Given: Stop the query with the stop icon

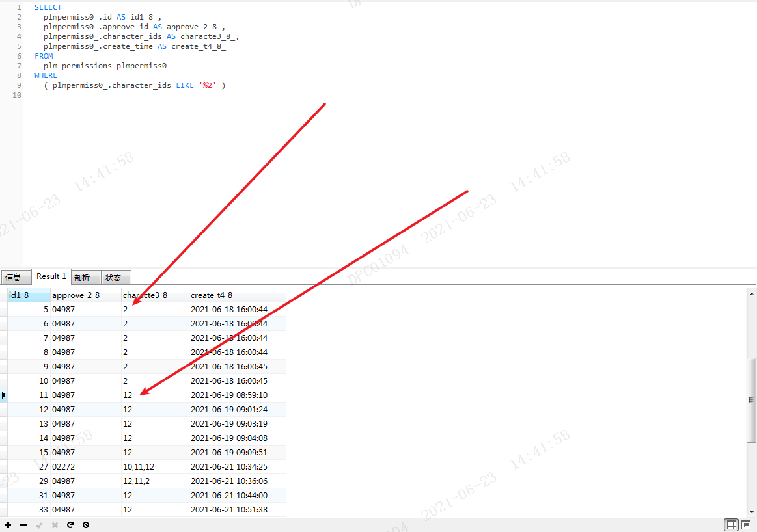Looking at the screenshot, I should pos(86,525).
